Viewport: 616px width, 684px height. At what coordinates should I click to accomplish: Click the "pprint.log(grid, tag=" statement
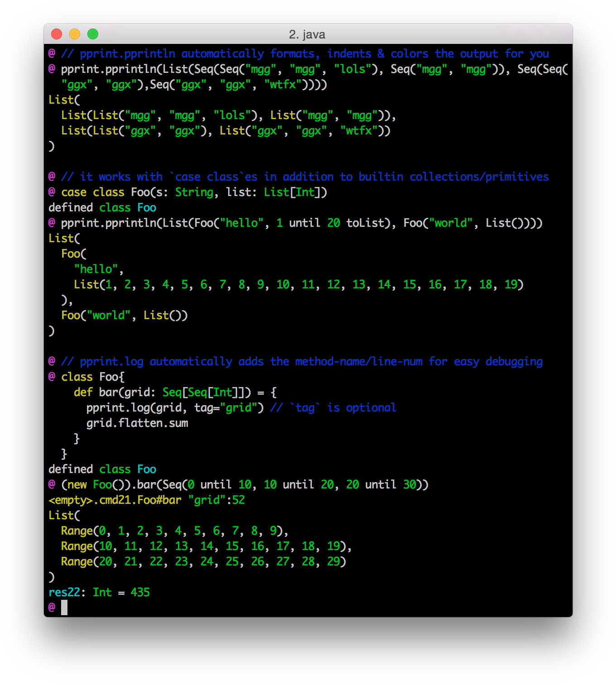[175, 407]
